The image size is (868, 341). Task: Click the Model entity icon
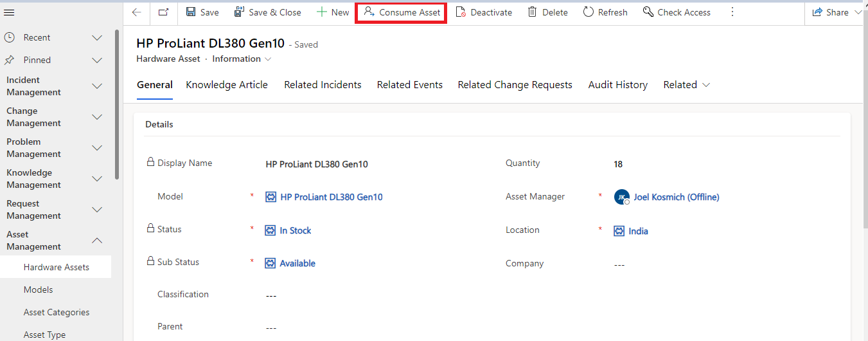[271, 197]
